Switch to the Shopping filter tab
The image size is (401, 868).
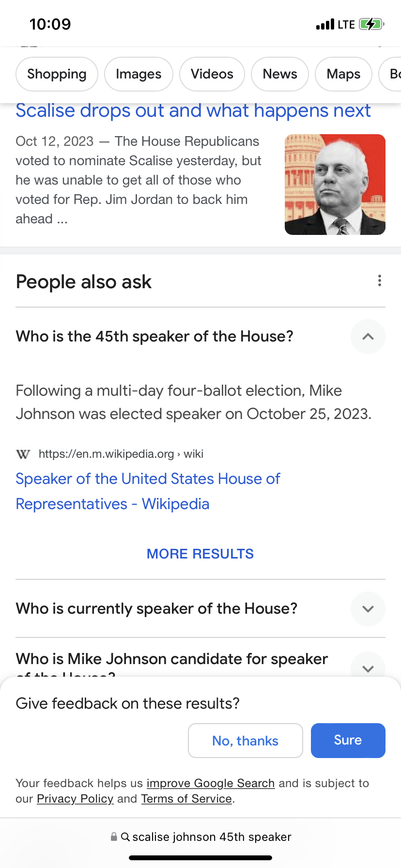coord(57,74)
